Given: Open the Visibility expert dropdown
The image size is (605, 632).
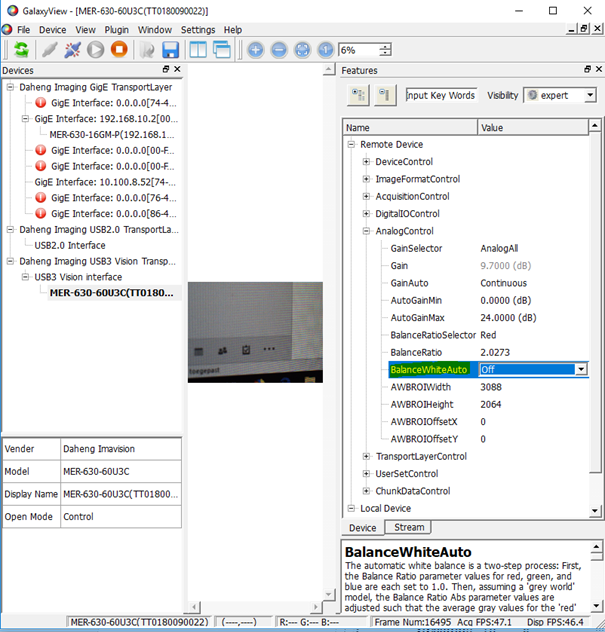Looking at the screenshot, I should (x=560, y=95).
